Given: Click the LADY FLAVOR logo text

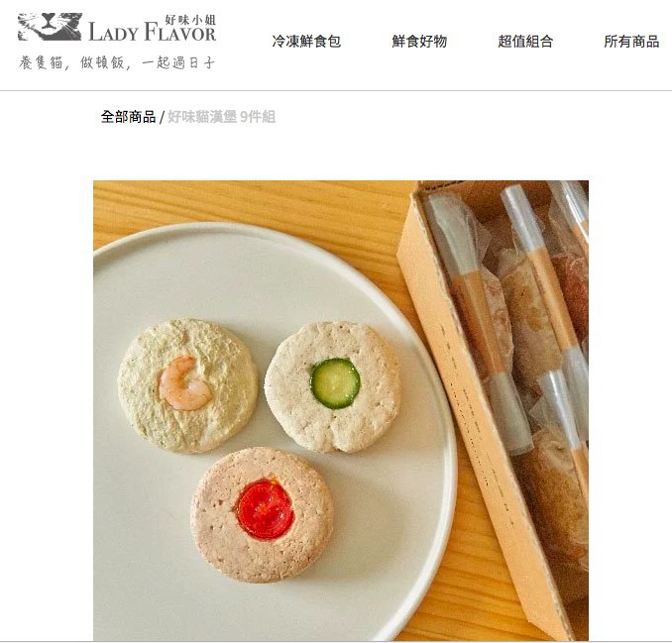Looking at the screenshot, I should tap(153, 32).
